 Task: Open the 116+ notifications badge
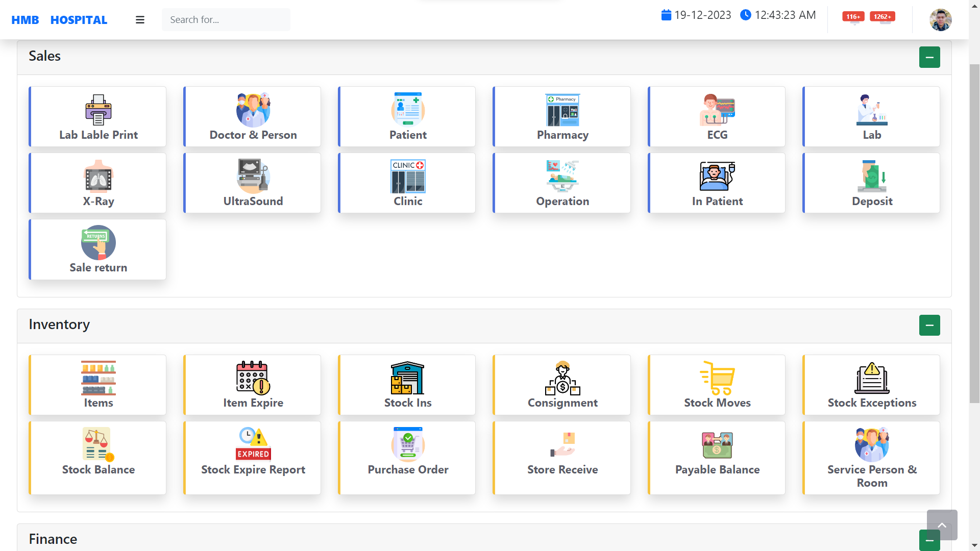click(x=853, y=17)
